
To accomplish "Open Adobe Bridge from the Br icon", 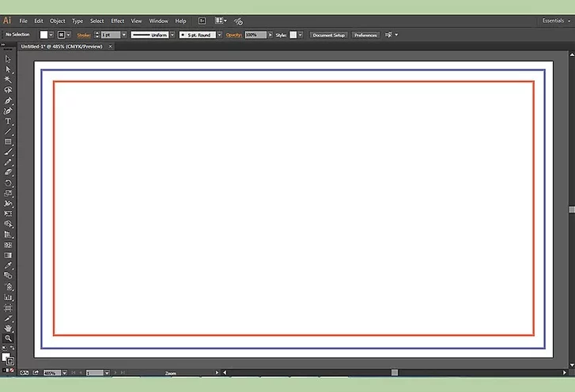I will point(202,21).
